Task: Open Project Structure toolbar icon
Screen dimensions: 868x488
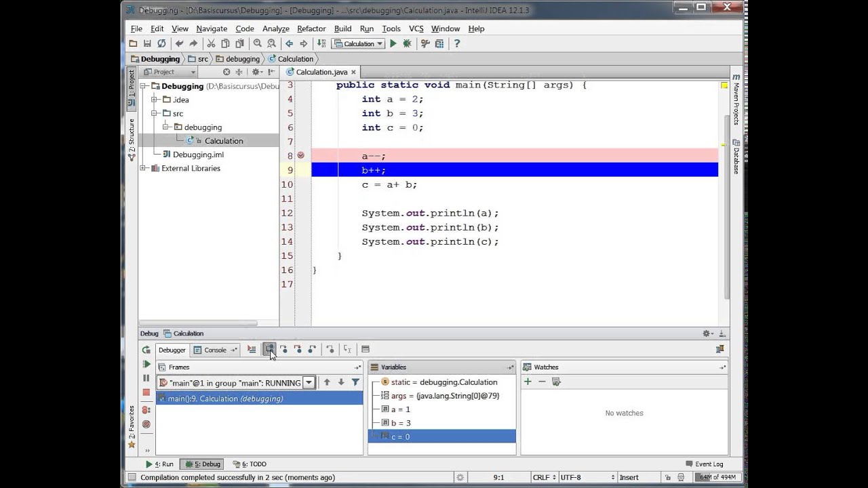Action: point(439,43)
